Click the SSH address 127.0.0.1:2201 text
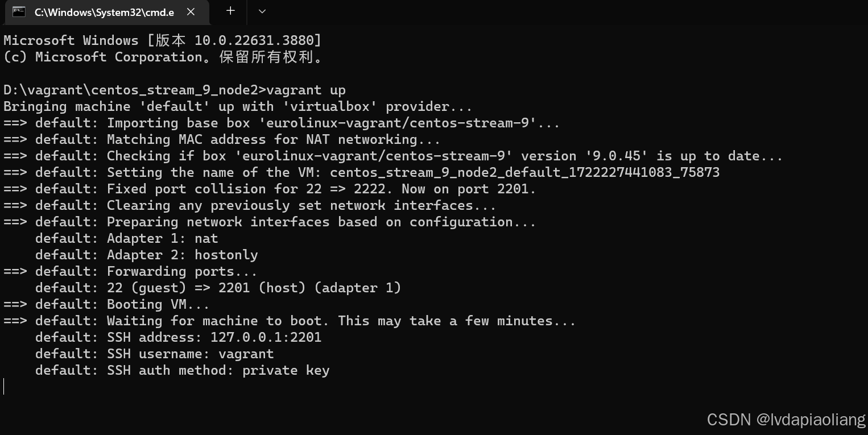This screenshot has height=435, width=868. [266, 337]
